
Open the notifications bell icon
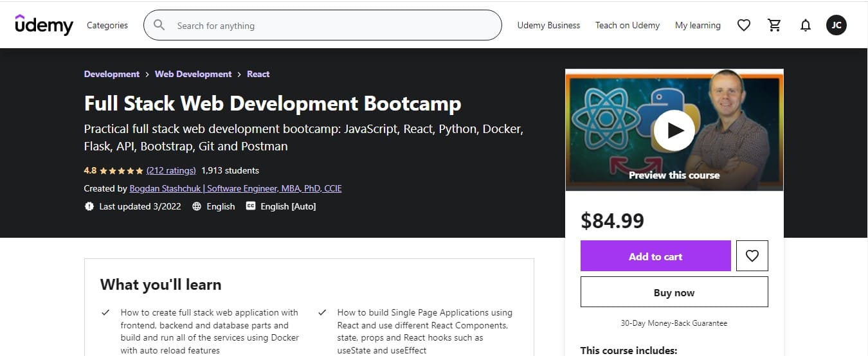[x=806, y=25]
